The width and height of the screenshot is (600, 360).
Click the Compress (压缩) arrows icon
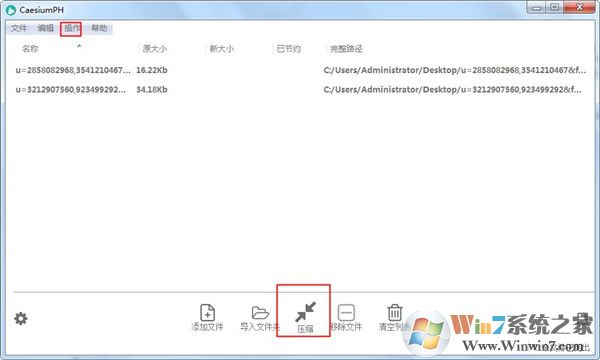[x=305, y=312]
